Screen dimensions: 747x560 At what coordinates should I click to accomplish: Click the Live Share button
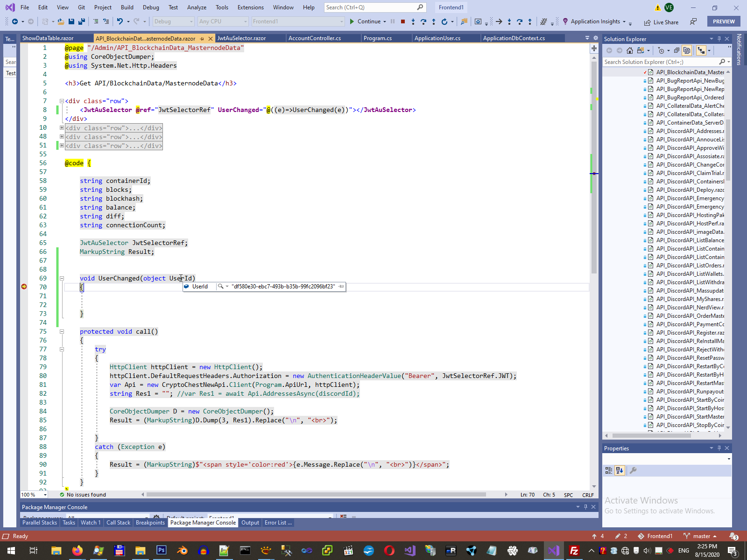[x=661, y=22]
